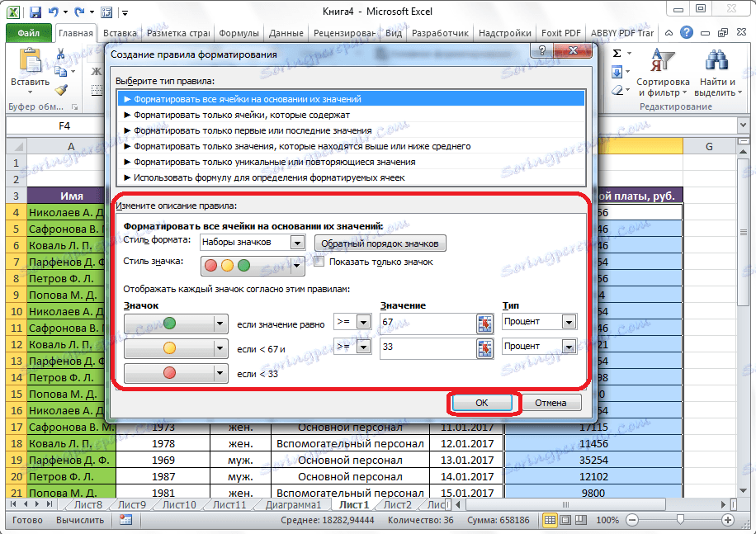Image resolution: width=756 pixels, height=534 pixels.
Task: Click the AutoSum sigma icon
Action: (617, 54)
